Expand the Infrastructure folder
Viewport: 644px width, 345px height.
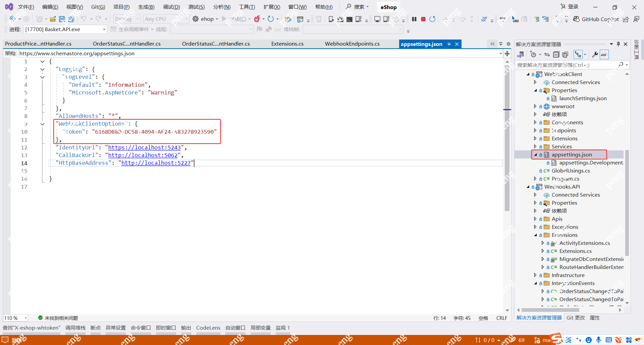point(535,275)
